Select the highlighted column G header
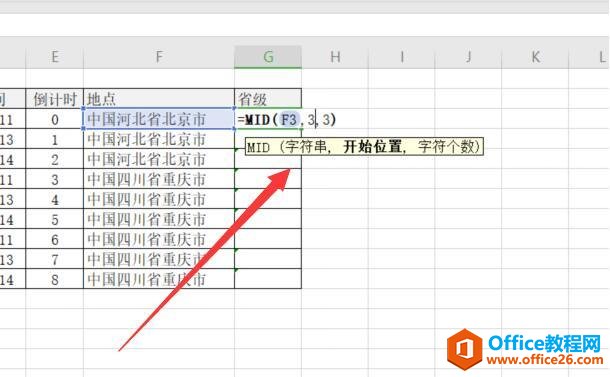This screenshot has width=610, height=377. [268, 57]
